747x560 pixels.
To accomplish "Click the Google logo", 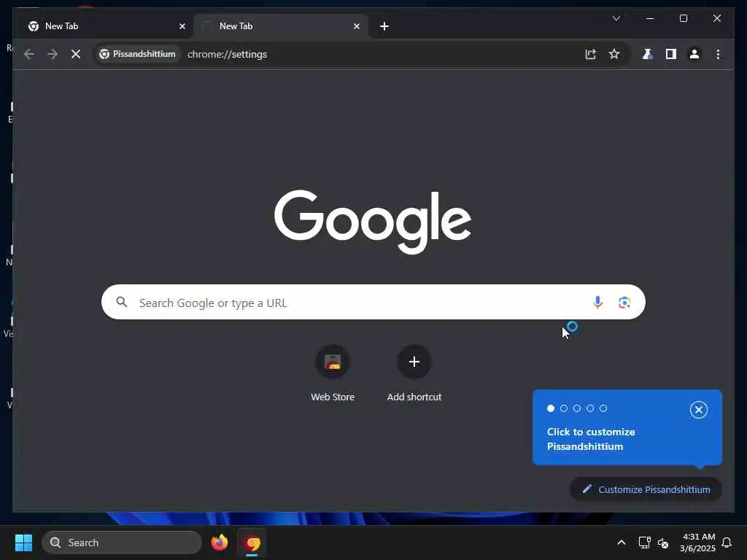I will (x=373, y=222).
